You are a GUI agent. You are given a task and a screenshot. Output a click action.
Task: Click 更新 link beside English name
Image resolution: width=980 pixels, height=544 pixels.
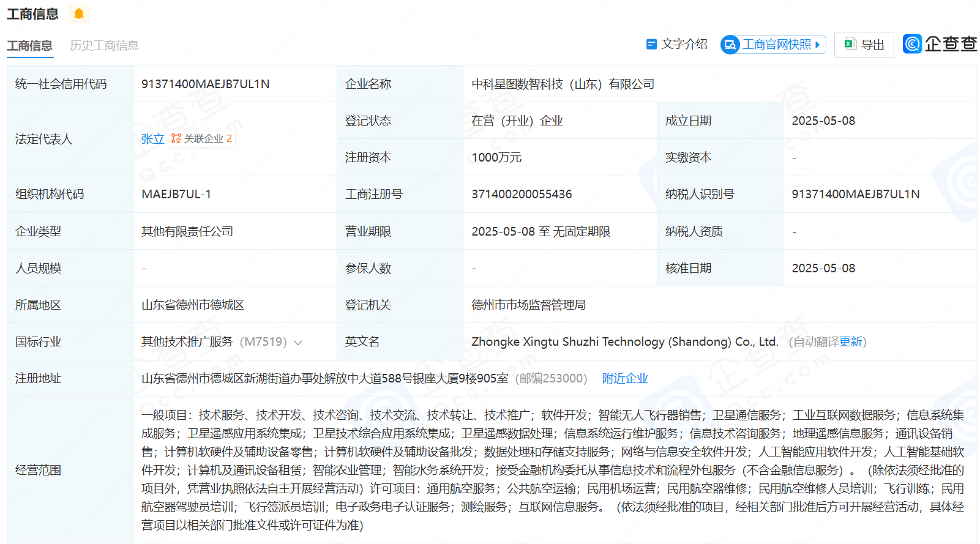click(851, 341)
